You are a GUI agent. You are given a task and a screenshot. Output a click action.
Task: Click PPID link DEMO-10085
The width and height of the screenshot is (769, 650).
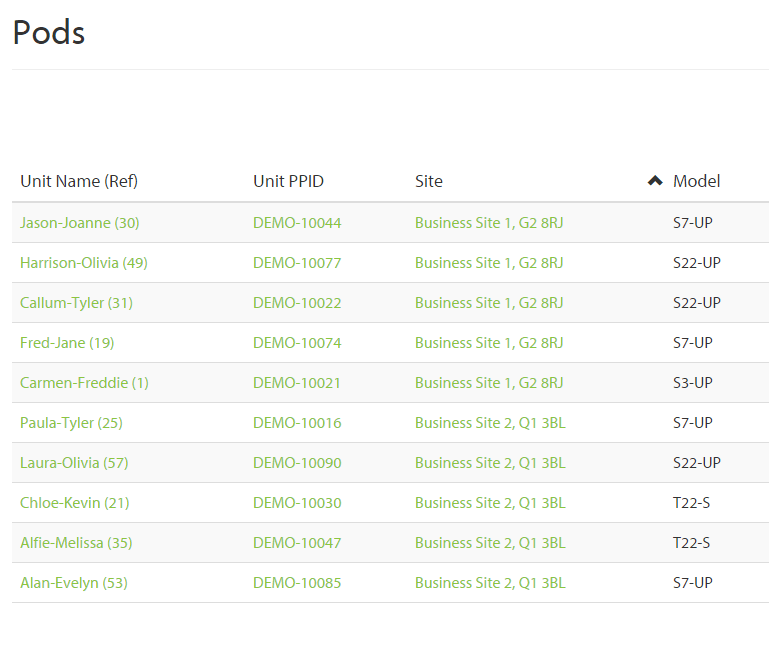pyautogui.click(x=297, y=583)
